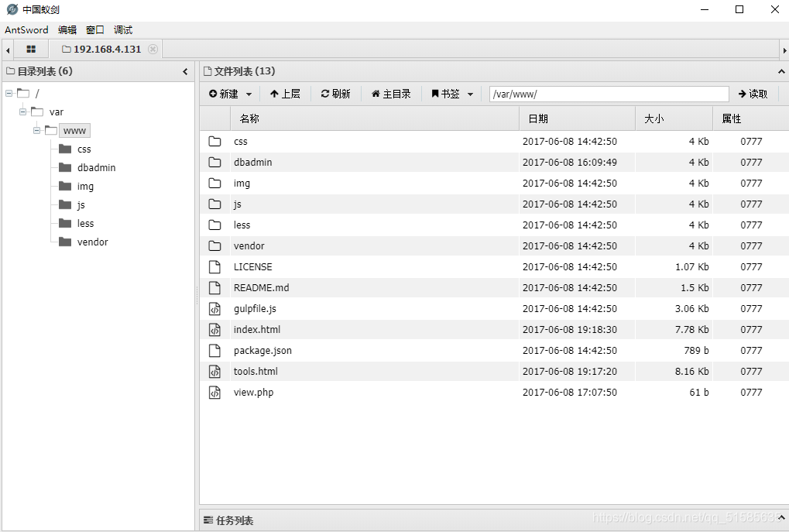Image resolution: width=789 pixels, height=532 pixels.
Task: Go up with the 上层 button
Action: tap(285, 94)
